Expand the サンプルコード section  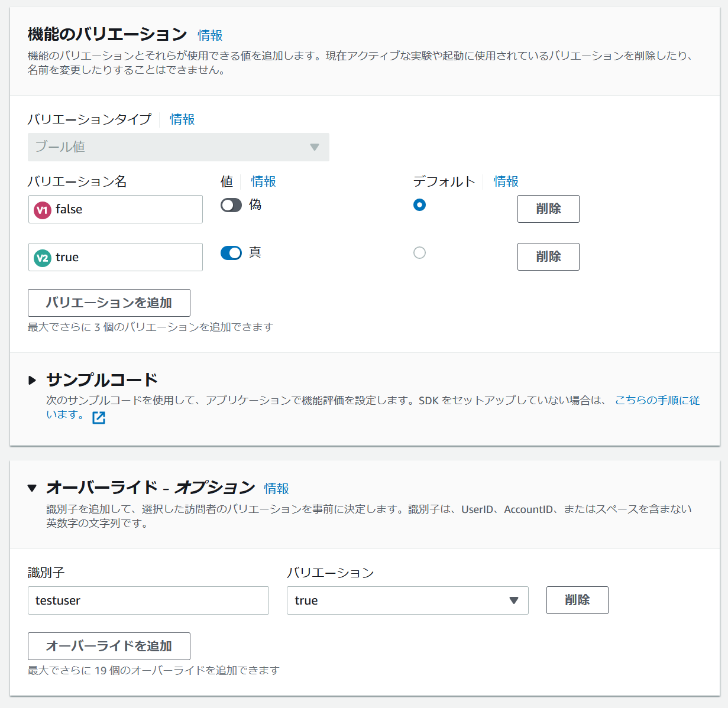tap(33, 380)
